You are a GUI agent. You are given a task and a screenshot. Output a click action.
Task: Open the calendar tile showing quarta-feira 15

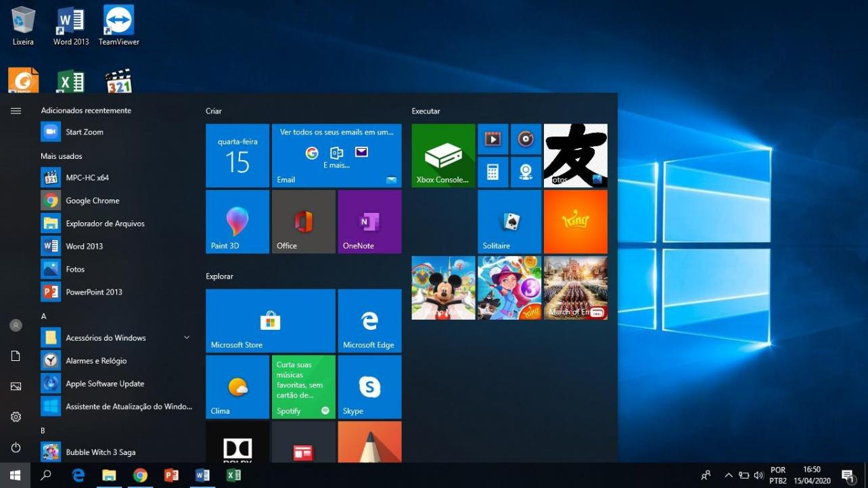tap(237, 155)
